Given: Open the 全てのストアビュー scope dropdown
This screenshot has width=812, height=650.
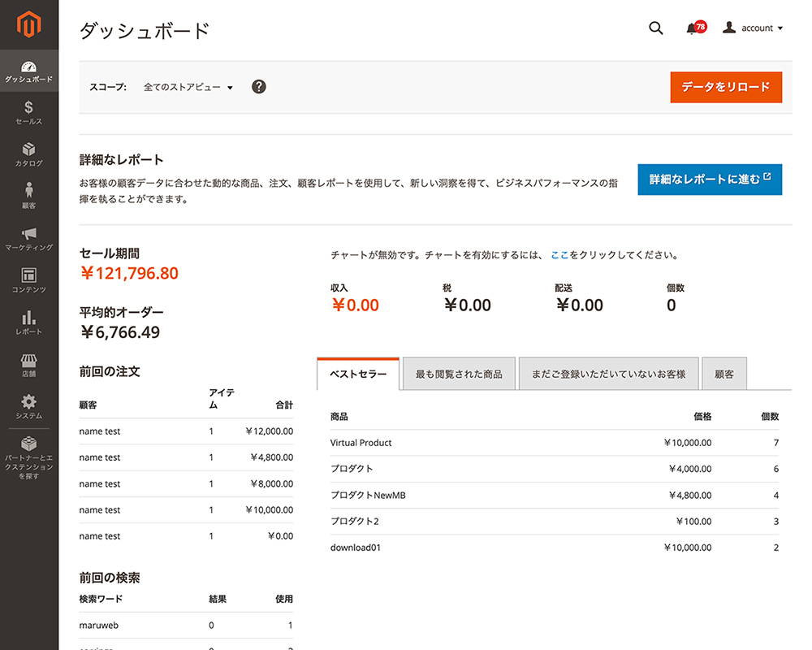Looking at the screenshot, I should pyautogui.click(x=188, y=87).
